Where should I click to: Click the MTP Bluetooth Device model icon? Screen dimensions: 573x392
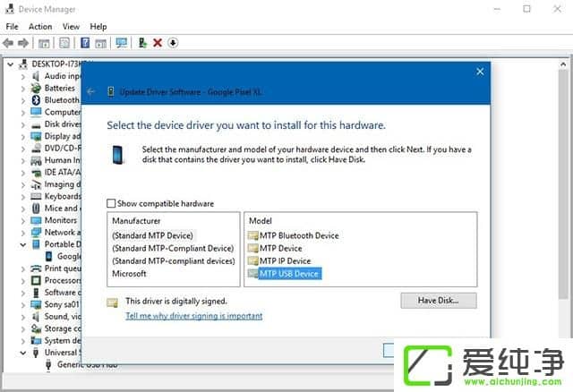tap(252, 235)
